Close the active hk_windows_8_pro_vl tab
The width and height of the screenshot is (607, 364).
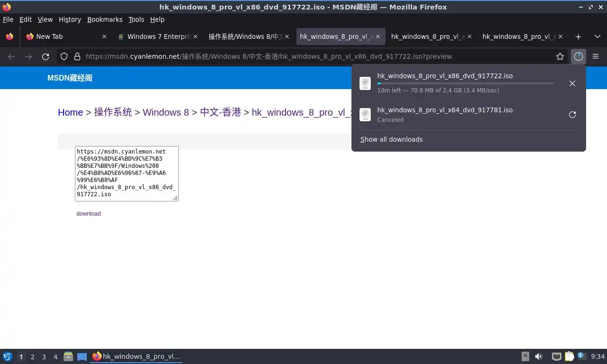point(377,36)
